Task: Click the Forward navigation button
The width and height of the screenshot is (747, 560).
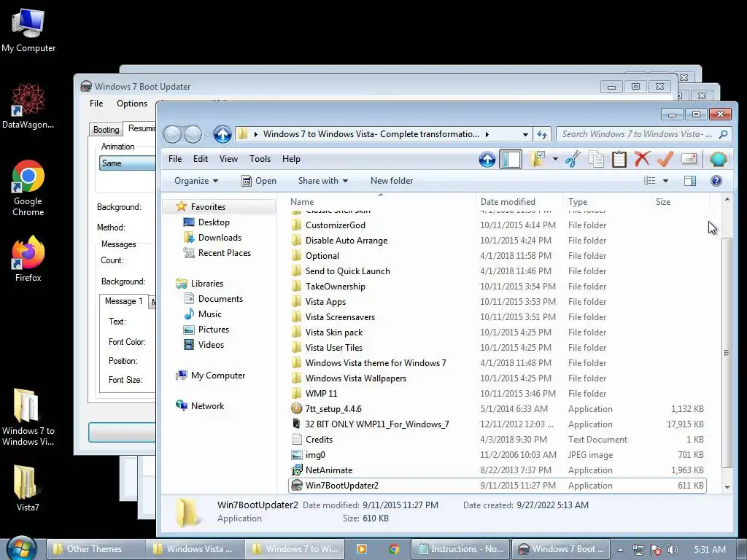Action: pyautogui.click(x=193, y=135)
